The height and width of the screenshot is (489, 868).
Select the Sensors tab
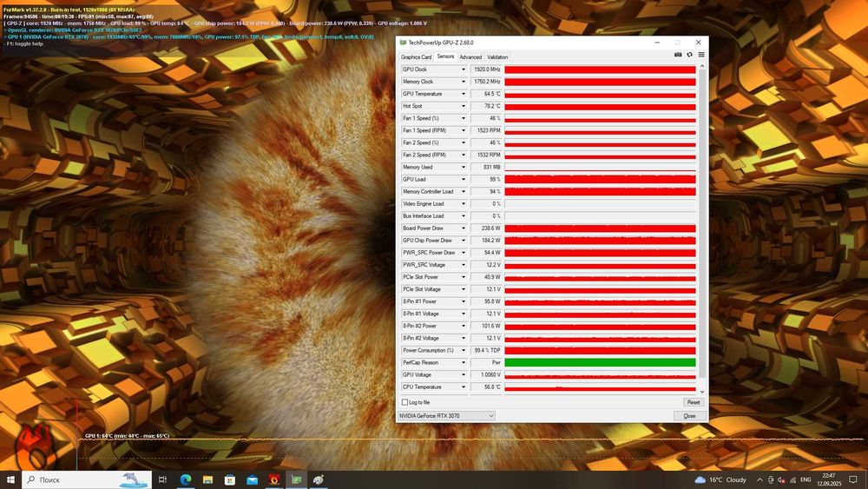click(x=445, y=56)
